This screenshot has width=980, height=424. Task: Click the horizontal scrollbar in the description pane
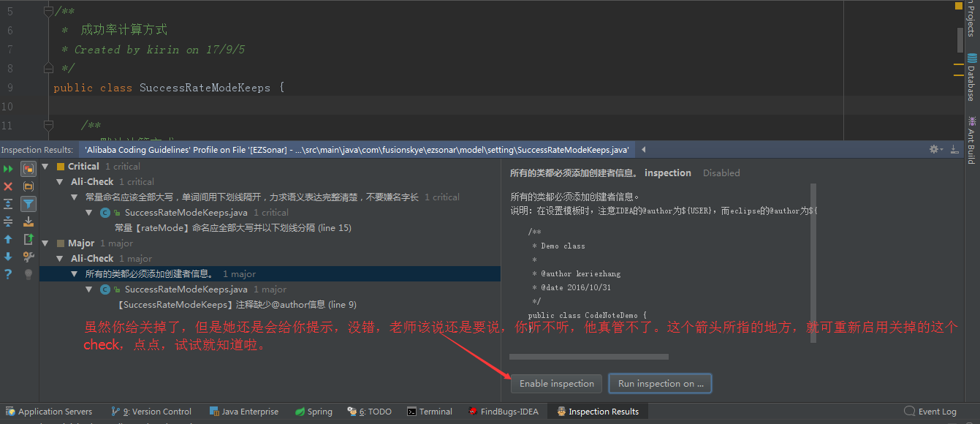click(589, 357)
